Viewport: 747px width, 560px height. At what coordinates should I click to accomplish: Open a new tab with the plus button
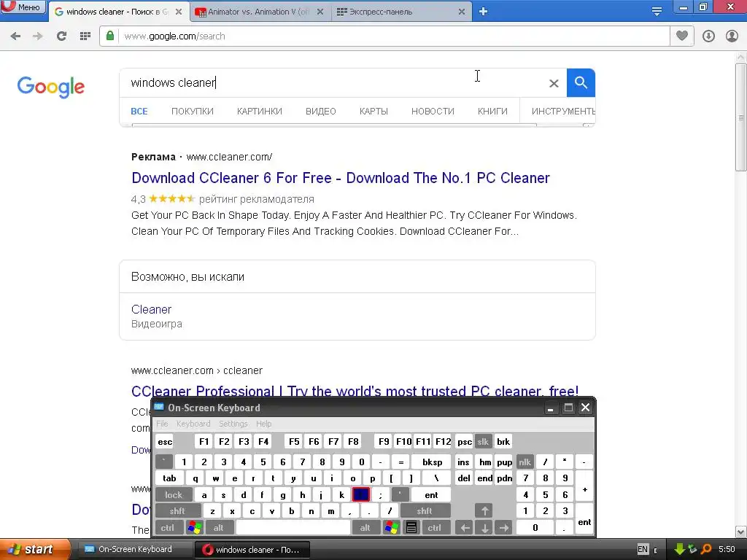click(483, 12)
